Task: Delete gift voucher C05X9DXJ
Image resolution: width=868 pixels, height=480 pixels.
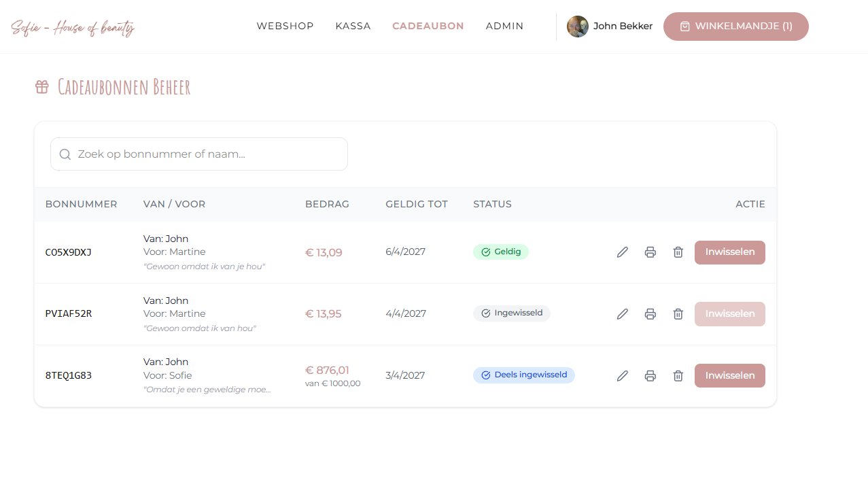Action: (x=678, y=252)
